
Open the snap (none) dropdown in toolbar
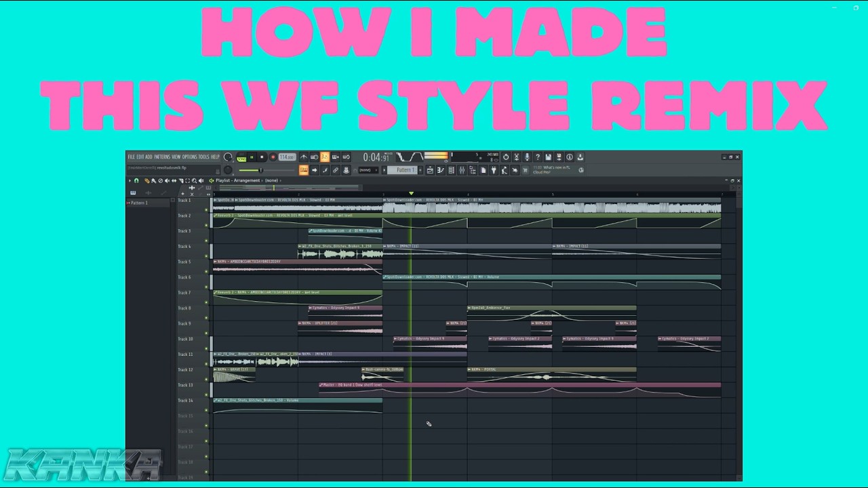point(368,170)
